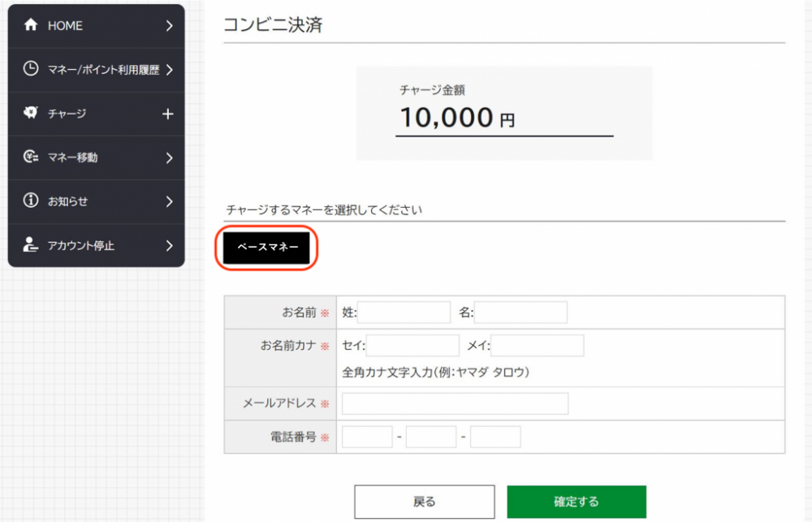Screen dimensions: 812x522
Task: Click the first 電話番号 input box
Action: click(x=367, y=438)
